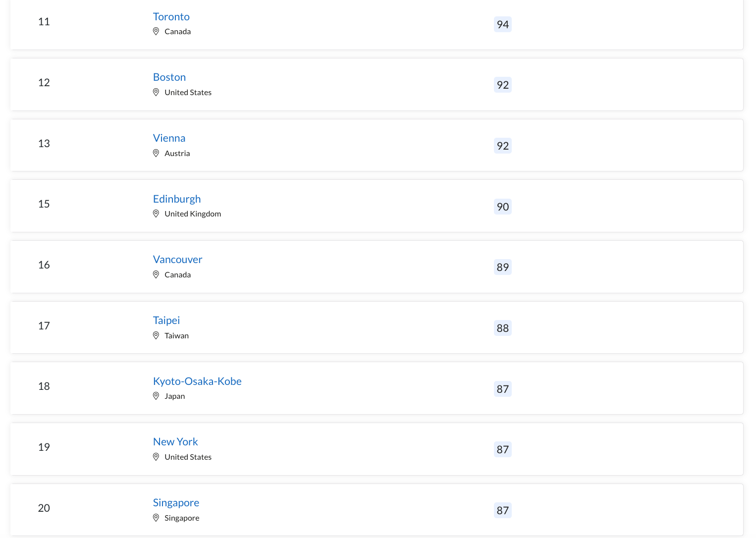Click the location pin next to Japan
The height and width of the screenshot is (538, 756).
click(156, 396)
